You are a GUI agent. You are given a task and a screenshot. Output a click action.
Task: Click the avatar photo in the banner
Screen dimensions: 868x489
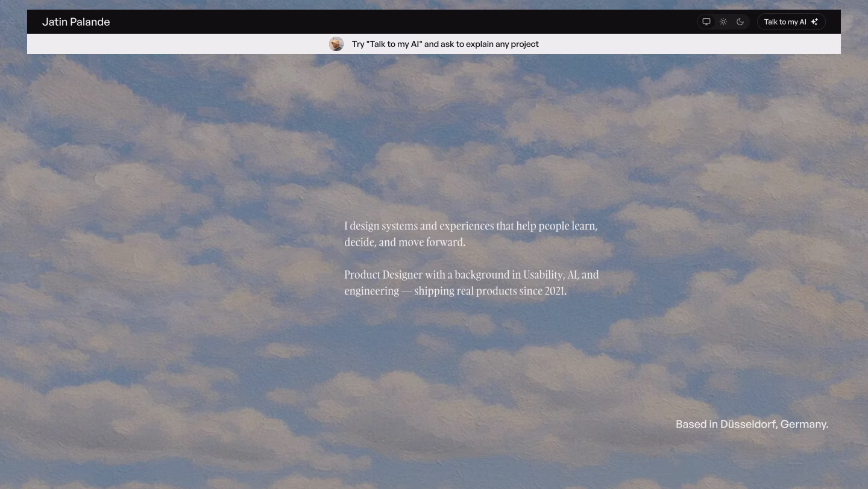pos(336,44)
